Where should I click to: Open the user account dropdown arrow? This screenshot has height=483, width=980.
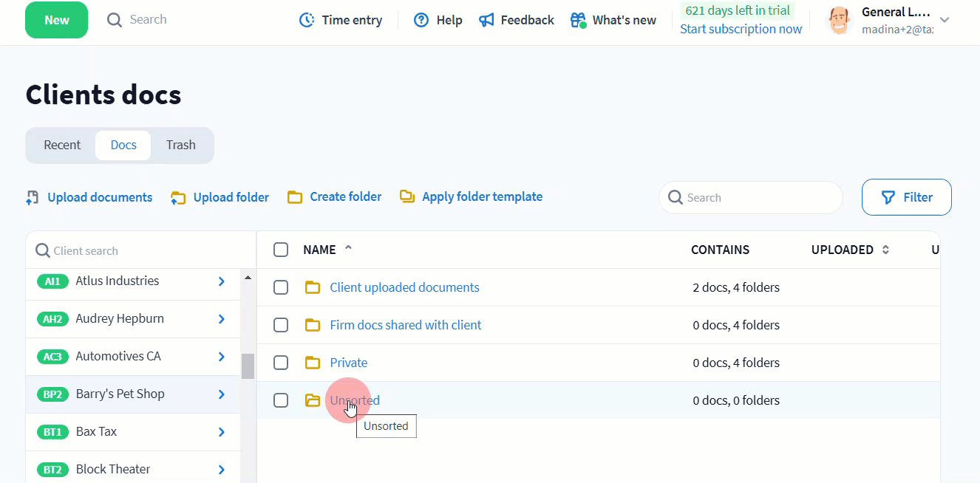[944, 20]
